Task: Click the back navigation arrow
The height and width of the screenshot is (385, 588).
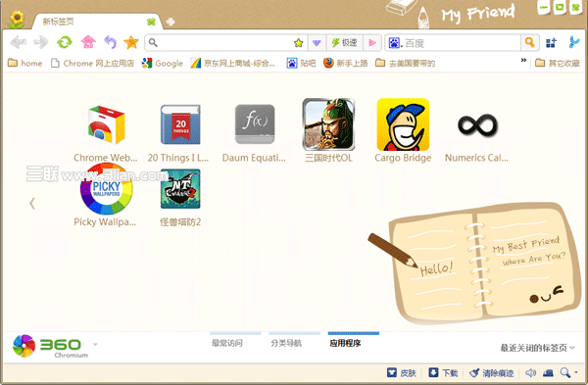Action: click(x=18, y=42)
